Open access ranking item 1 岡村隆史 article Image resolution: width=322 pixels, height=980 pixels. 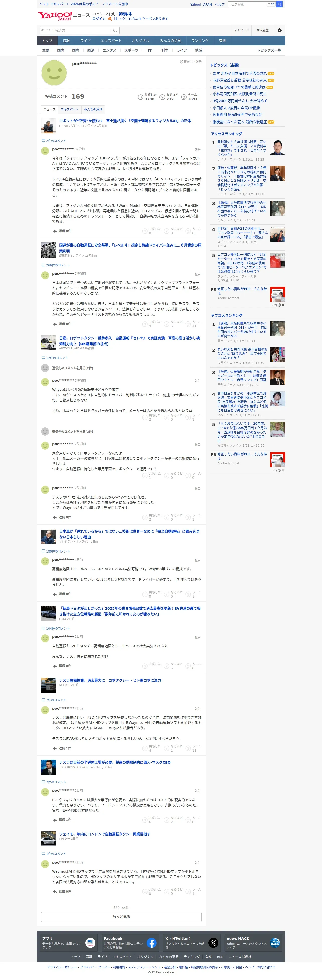242,148
